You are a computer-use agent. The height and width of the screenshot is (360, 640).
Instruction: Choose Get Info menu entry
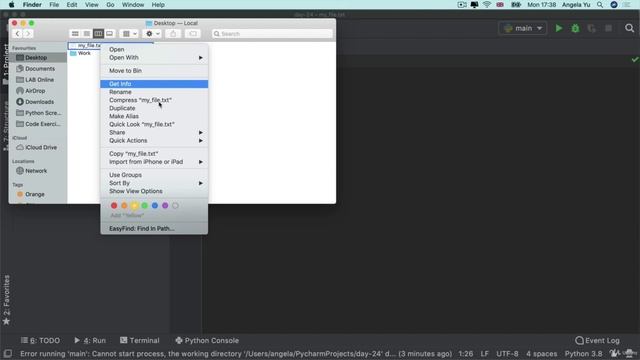(x=154, y=84)
